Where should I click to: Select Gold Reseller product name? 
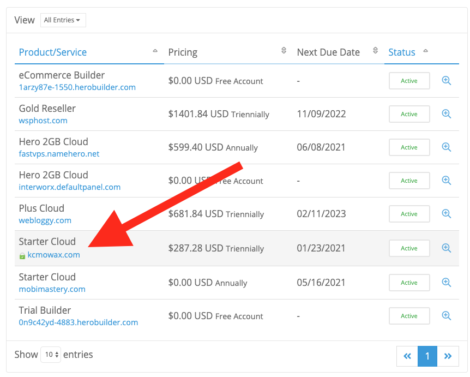coord(47,108)
